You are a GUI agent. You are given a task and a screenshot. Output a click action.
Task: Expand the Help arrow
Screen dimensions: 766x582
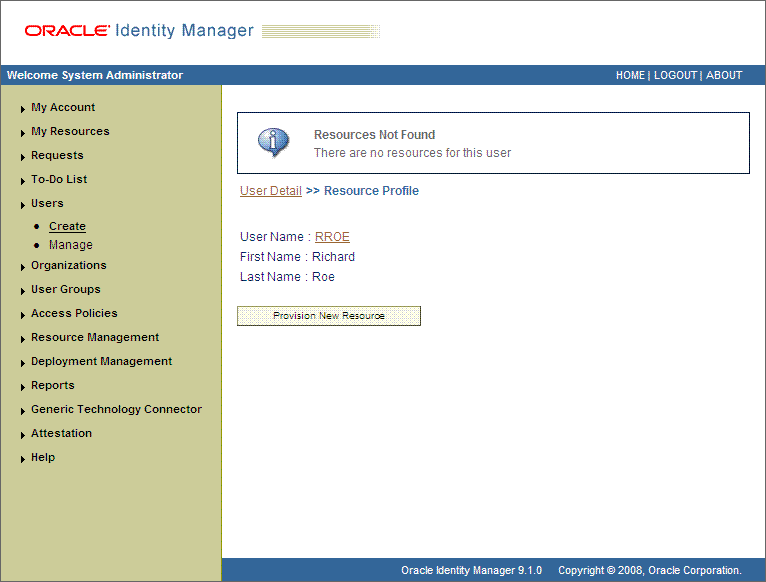coord(22,459)
